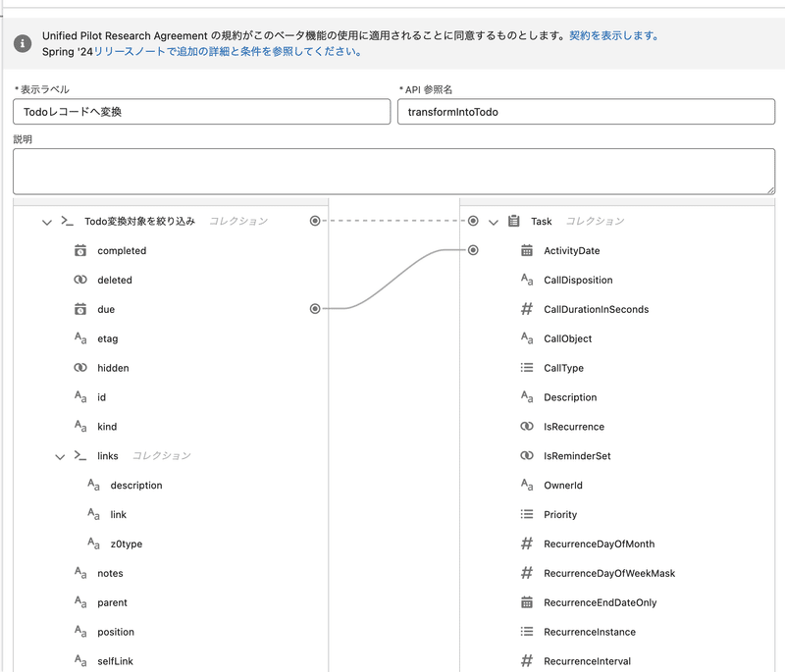Select the notes source field
This screenshot has height=672, width=785.
click(110, 574)
